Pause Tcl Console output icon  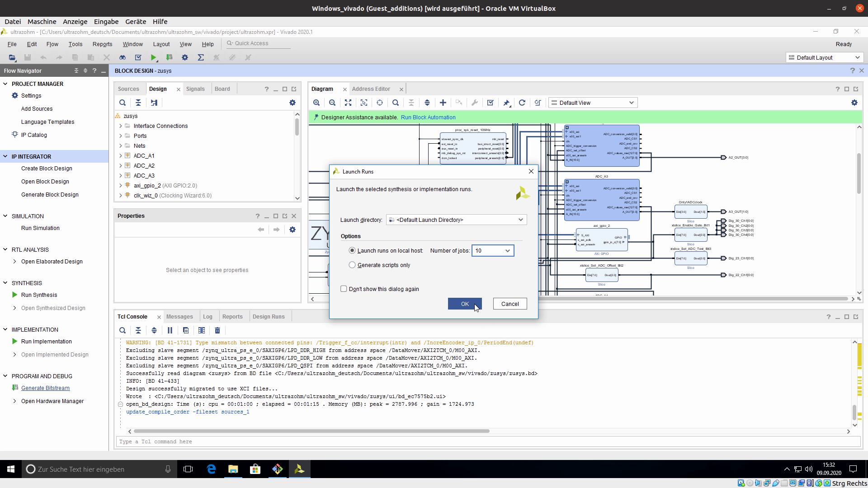point(170,330)
